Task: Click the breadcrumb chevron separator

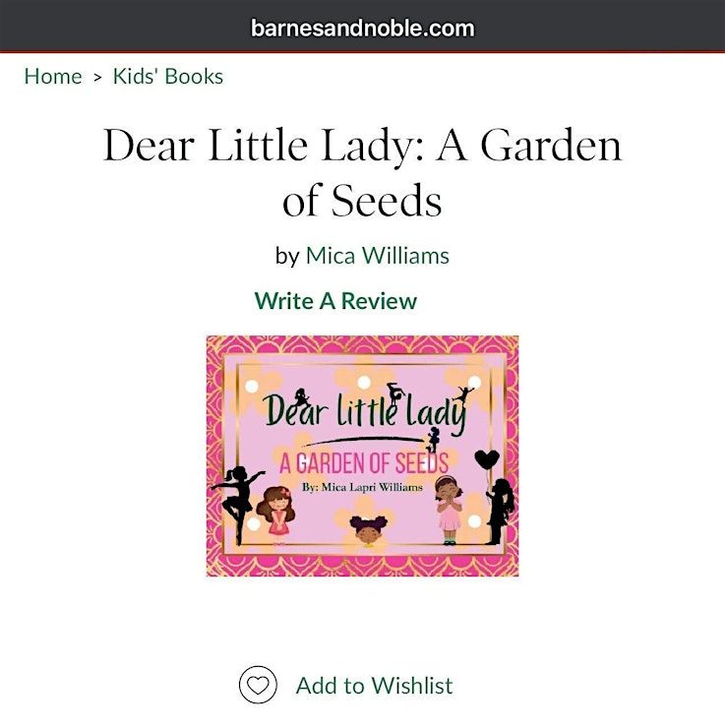Action: 97,78
